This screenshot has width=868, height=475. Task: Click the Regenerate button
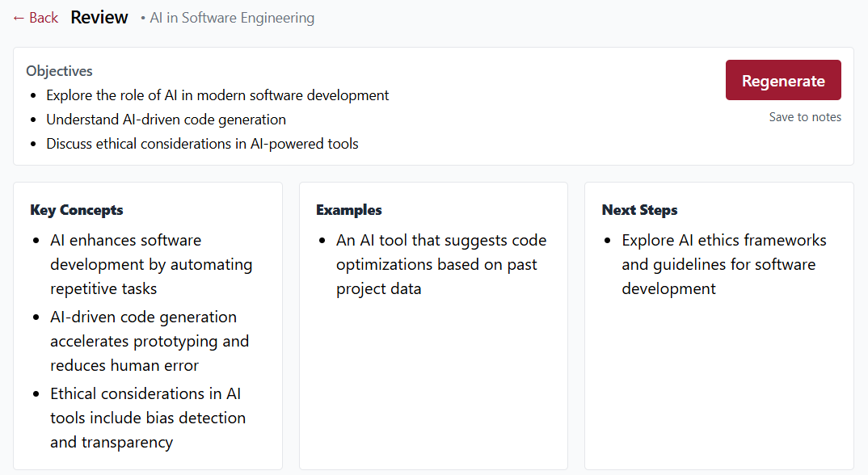point(782,80)
